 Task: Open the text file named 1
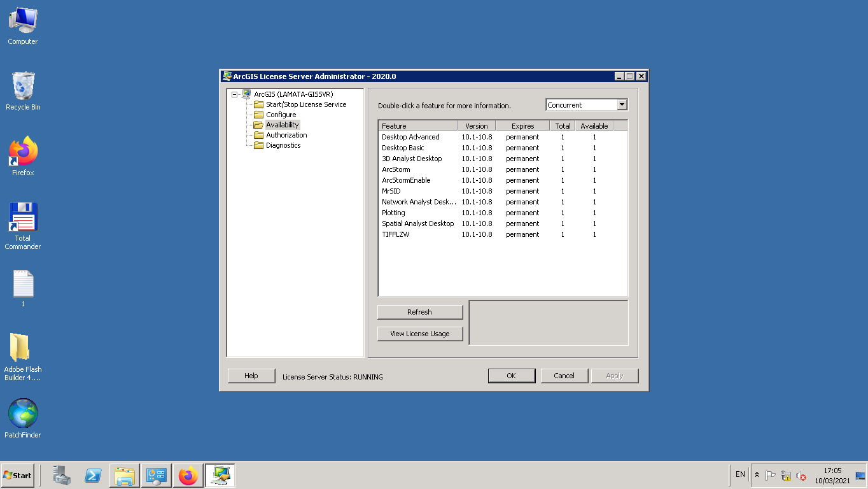(x=23, y=289)
